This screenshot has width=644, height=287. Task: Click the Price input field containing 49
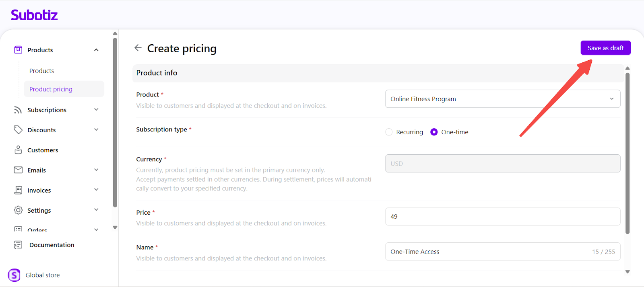[x=502, y=217]
